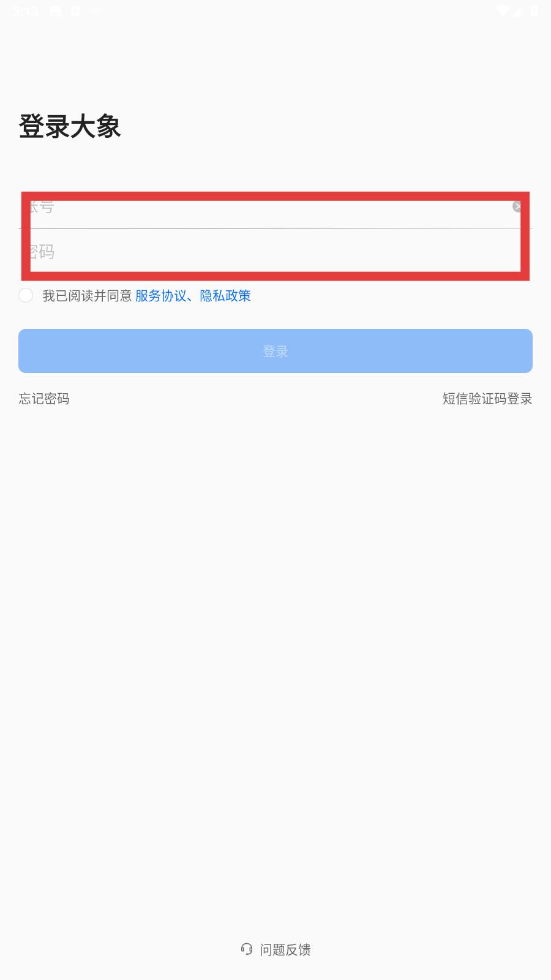Focus the 密码 password input field
Viewport: 551px width, 980px height.
[x=275, y=252]
